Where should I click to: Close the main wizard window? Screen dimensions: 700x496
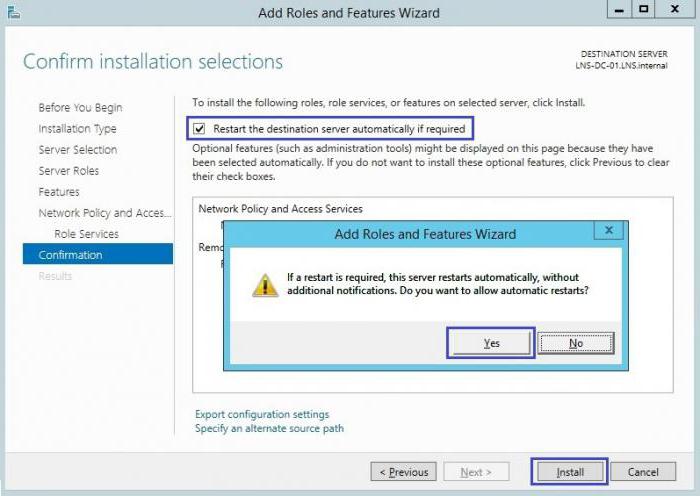pyautogui.click(x=675, y=9)
